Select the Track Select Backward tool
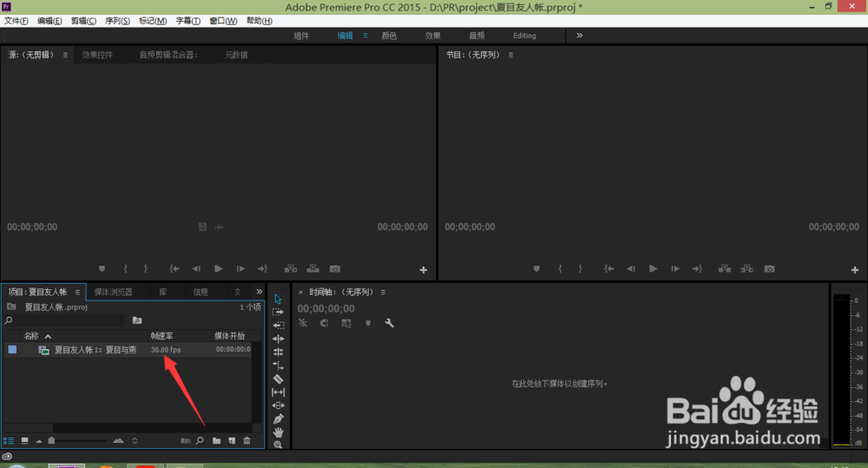 278,325
